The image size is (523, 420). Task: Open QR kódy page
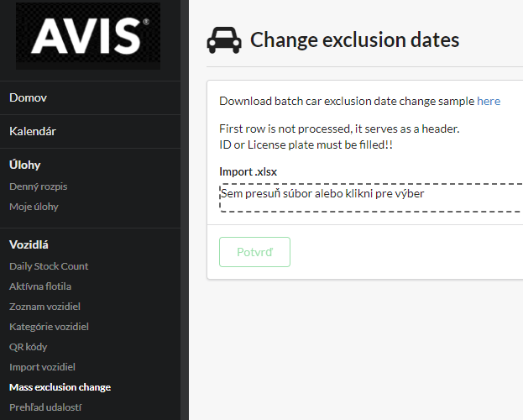pyautogui.click(x=29, y=347)
